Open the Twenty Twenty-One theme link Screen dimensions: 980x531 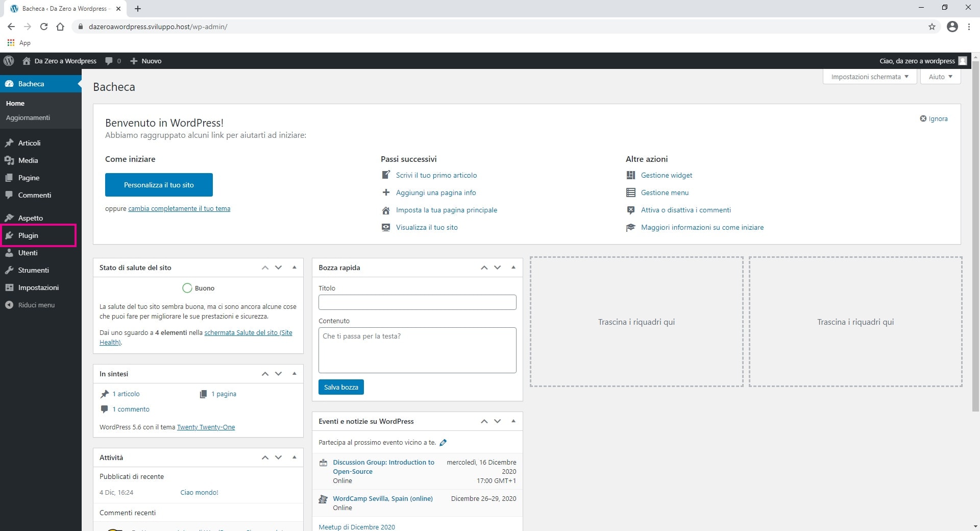click(206, 427)
